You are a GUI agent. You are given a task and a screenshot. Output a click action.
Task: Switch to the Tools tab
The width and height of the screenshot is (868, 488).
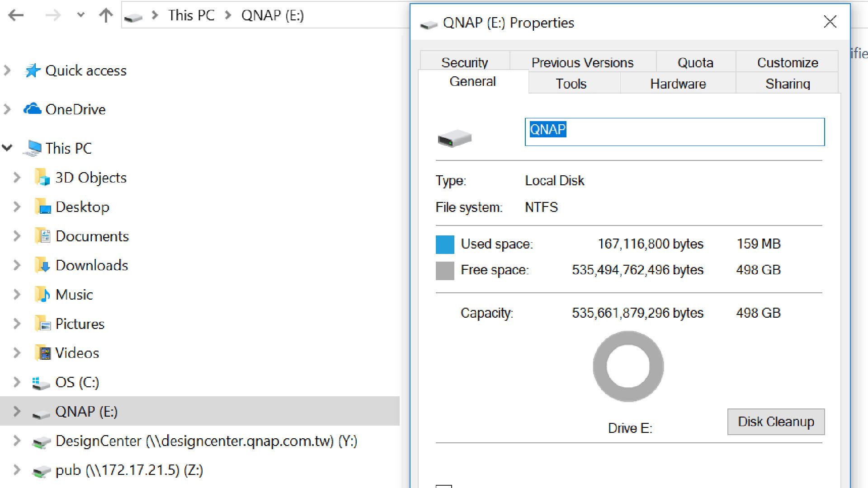coord(570,84)
